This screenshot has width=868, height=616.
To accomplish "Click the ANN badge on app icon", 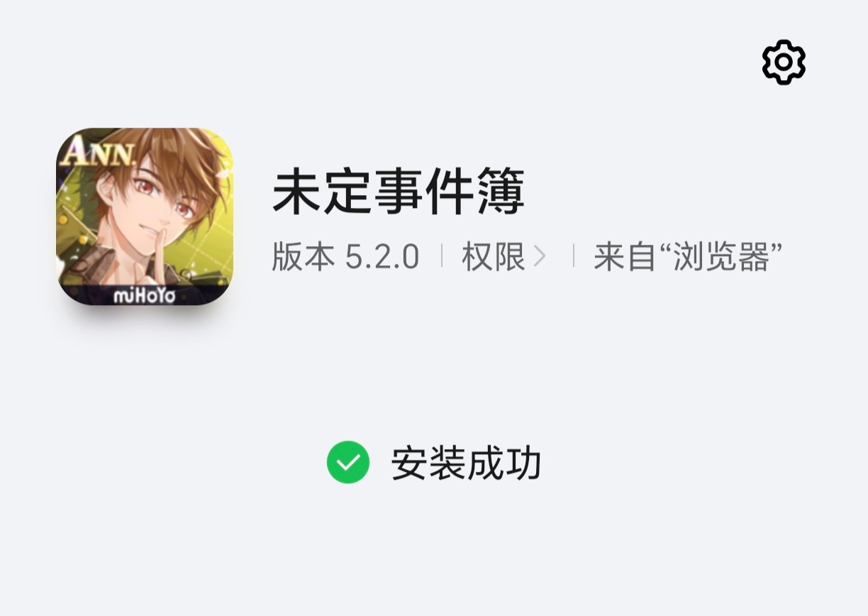I will [98, 153].
